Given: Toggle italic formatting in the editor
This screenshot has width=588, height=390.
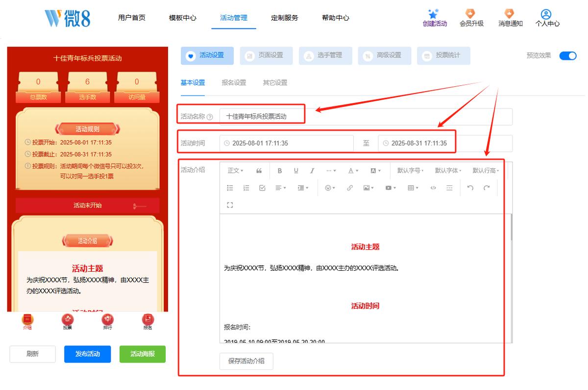Looking at the screenshot, I should click(312, 171).
